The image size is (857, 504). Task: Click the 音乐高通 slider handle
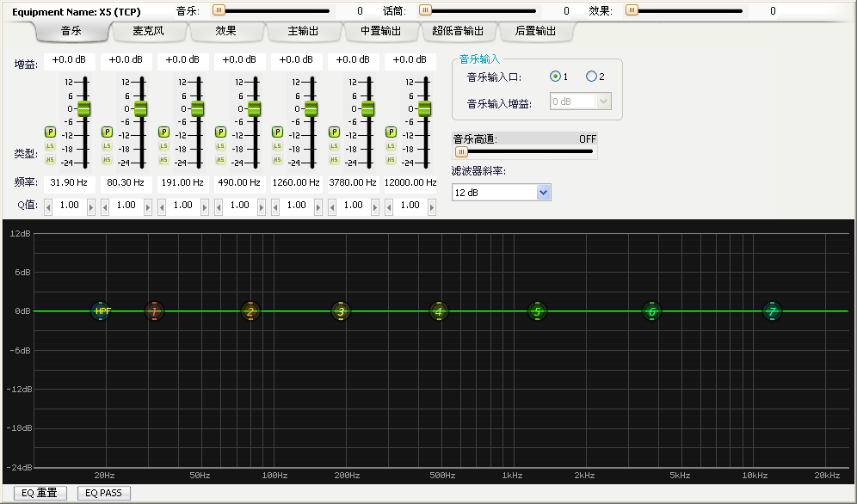(461, 151)
